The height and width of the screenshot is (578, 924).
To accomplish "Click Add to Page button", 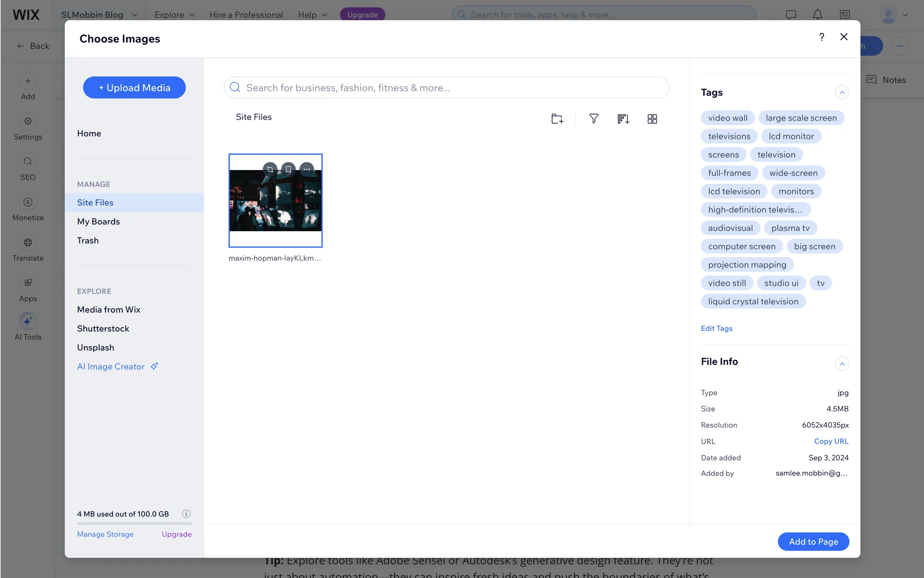I will point(813,541).
